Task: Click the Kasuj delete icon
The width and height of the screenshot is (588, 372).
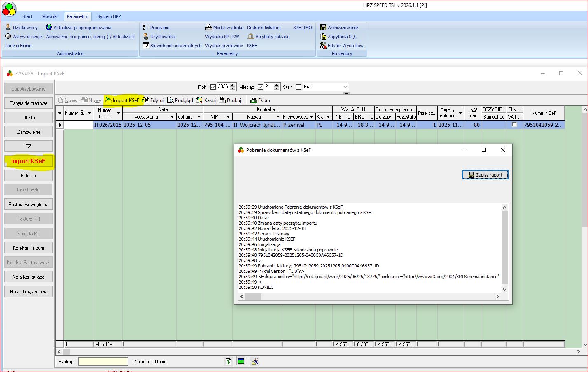Action: pos(200,100)
